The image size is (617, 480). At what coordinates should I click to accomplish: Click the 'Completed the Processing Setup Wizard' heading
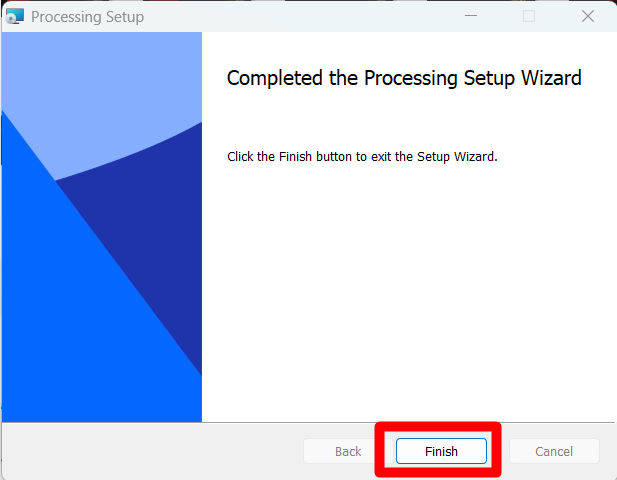pos(404,78)
